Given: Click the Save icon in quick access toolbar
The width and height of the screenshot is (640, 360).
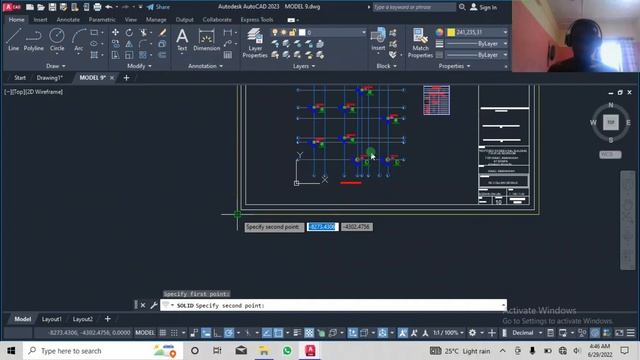Looking at the screenshot, I should tap(52, 7).
